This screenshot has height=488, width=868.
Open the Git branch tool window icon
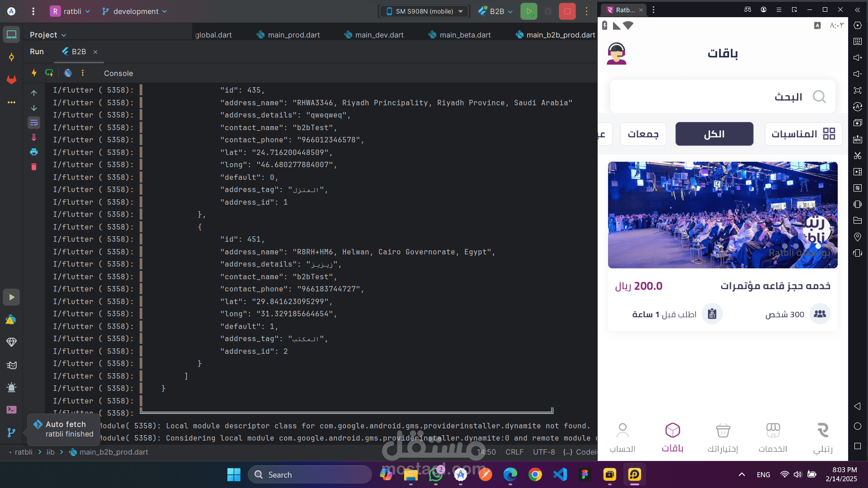pyautogui.click(x=11, y=432)
